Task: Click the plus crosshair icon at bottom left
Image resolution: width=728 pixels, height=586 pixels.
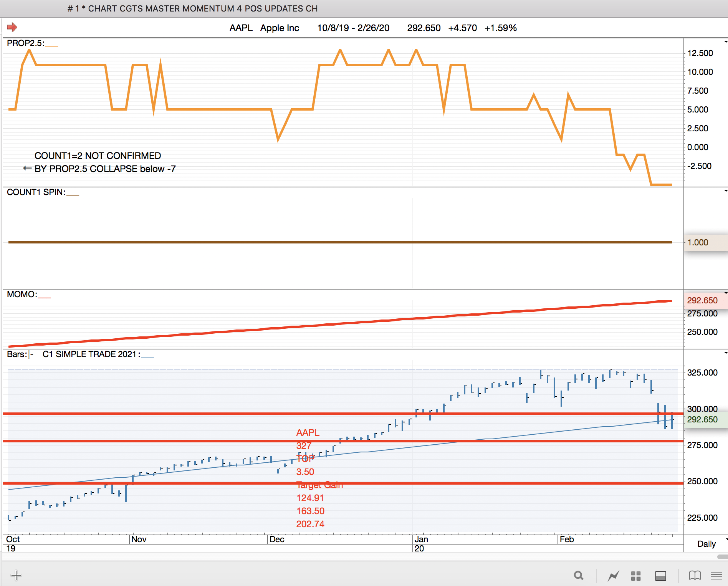Action: click(16, 575)
